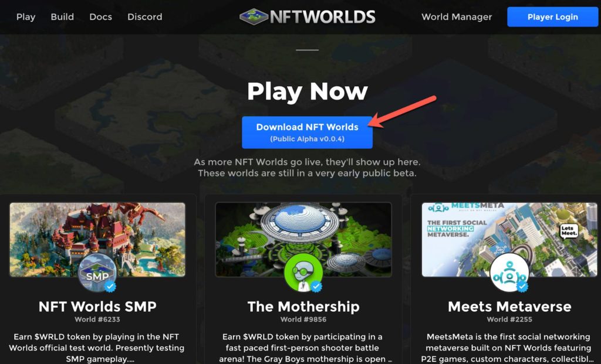Image resolution: width=601 pixels, height=364 pixels.
Task: Click the Meets Metaverse avatar icon
Action: pyautogui.click(x=509, y=273)
